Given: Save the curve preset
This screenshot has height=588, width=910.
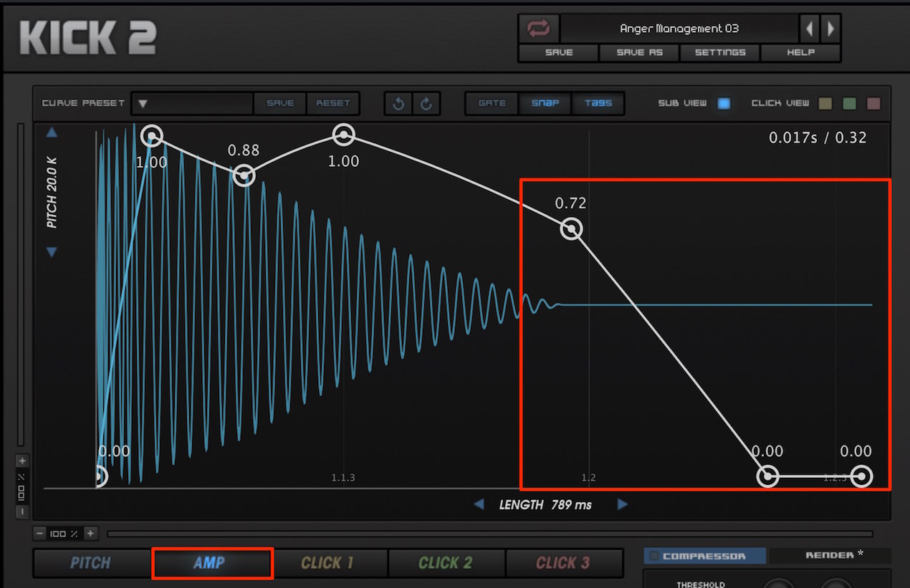Looking at the screenshot, I should (280, 103).
